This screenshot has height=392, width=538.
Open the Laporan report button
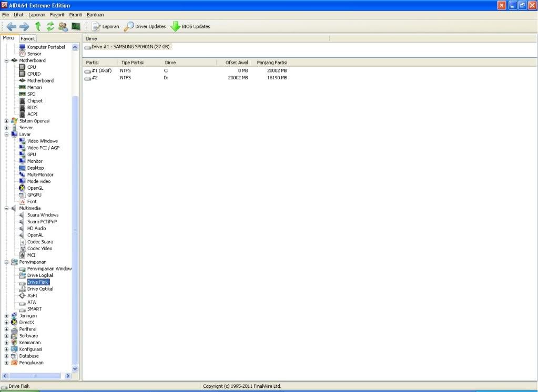106,26
